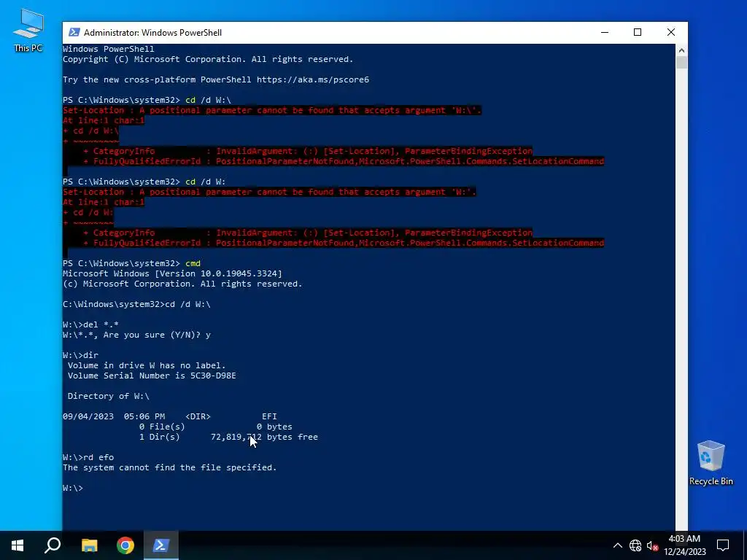Click 'The system cannot find the file specified.'
The width and height of the screenshot is (747, 560).
click(169, 467)
